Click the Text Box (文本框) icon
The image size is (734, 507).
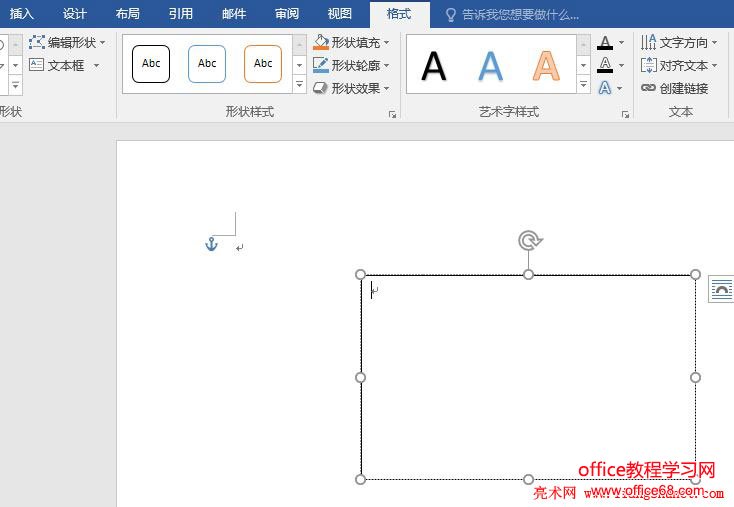pos(37,65)
